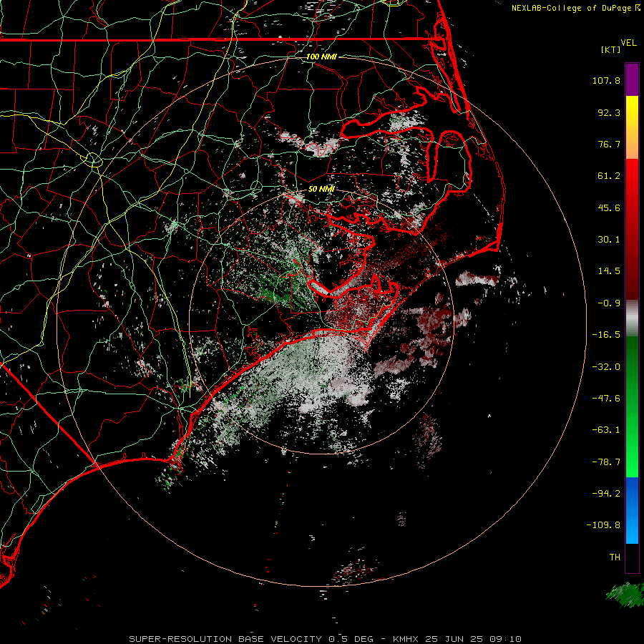Click the 100 NMI range ring label
Screen dimensions: 644x644
pyautogui.click(x=321, y=57)
